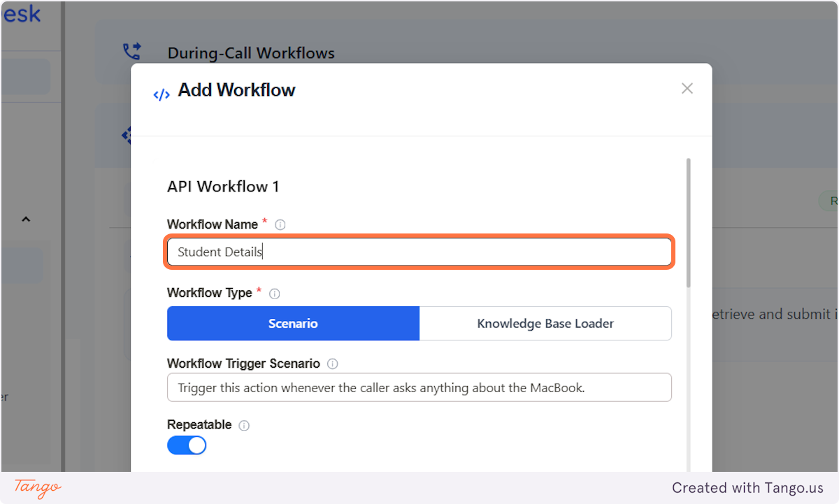Click the dialog vertical scrollbar

click(689, 222)
